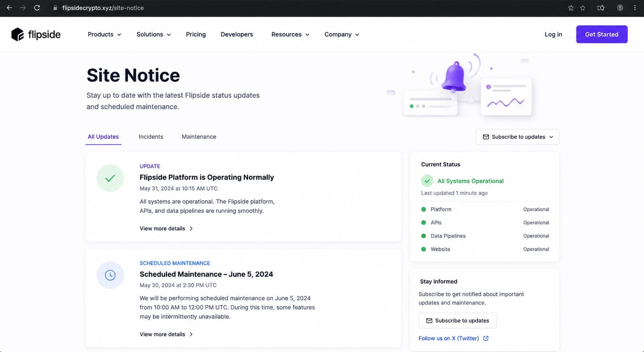Screen dimensions: 644x352
Task: Click the blue SCHEDULED MAINTENANCE label
Action: coord(175,263)
